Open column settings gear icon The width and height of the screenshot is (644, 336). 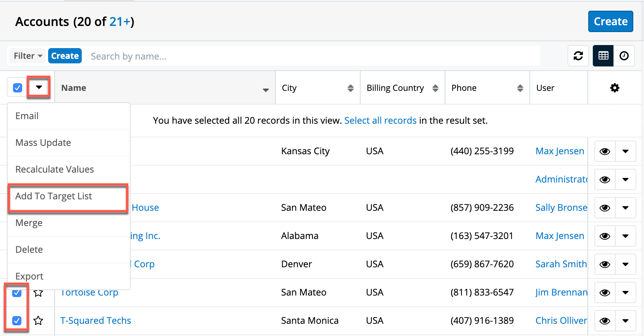click(x=615, y=88)
